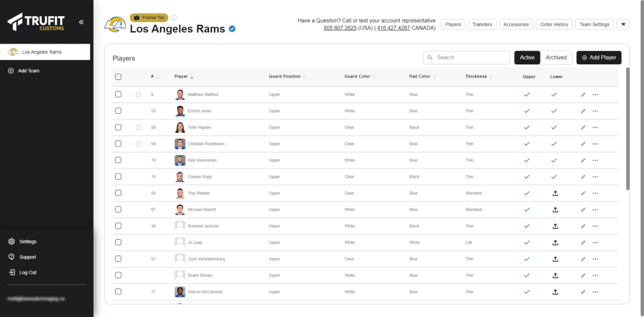Click info icon in Matthew Stafford's row
Screen dimensions: 644x317
tap(138, 94)
